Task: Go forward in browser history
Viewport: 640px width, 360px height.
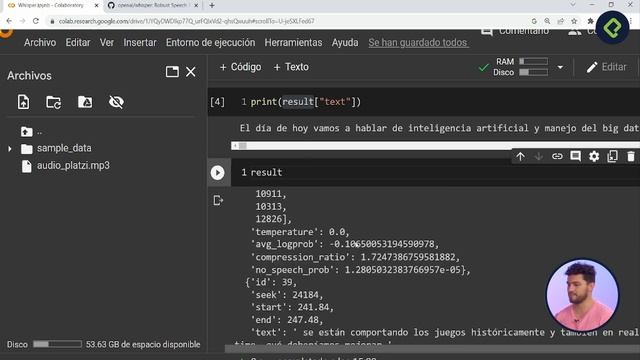Action: click(x=22, y=21)
